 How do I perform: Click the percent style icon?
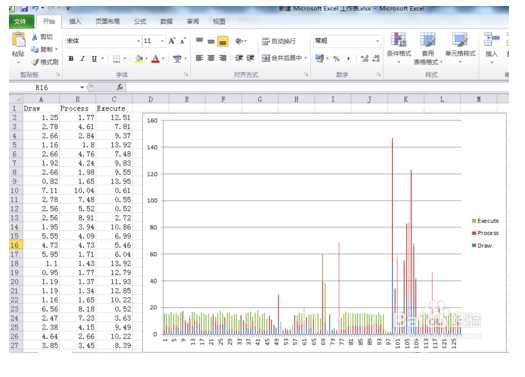pos(336,59)
